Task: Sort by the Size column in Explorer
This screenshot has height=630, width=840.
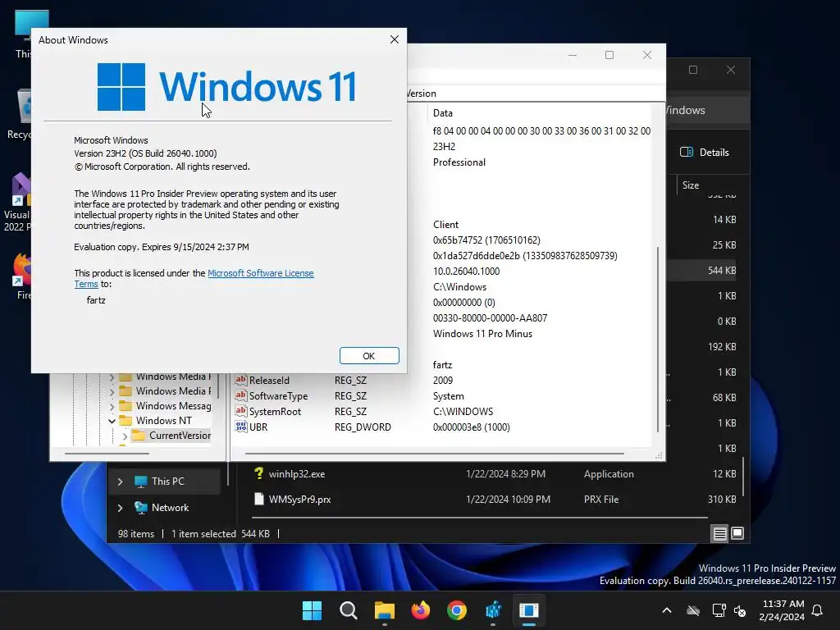Action: (x=691, y=185)
